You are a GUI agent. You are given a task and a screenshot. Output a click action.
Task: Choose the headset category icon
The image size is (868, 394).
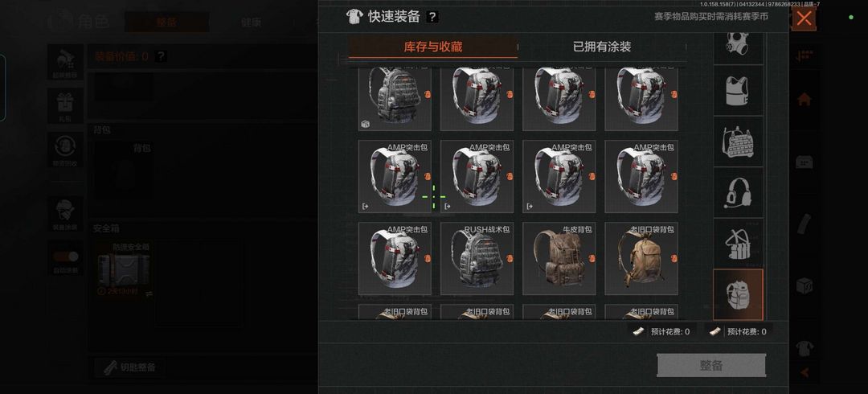tap(738, 192)
